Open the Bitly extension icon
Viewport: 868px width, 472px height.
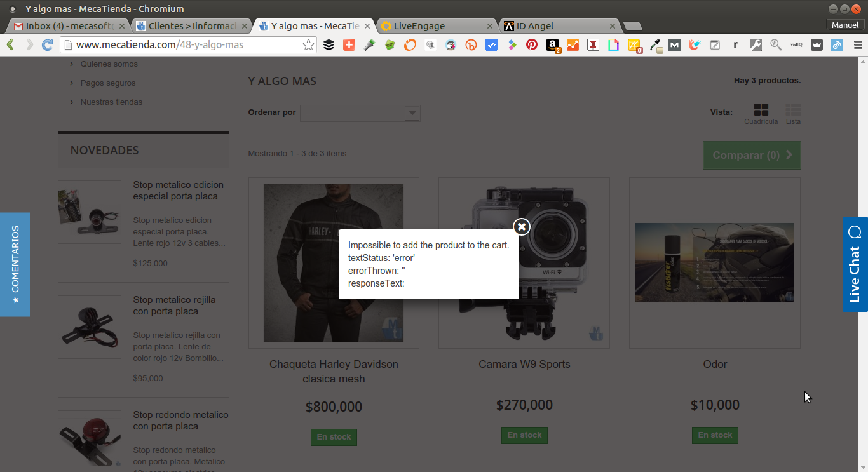(471, 45)
